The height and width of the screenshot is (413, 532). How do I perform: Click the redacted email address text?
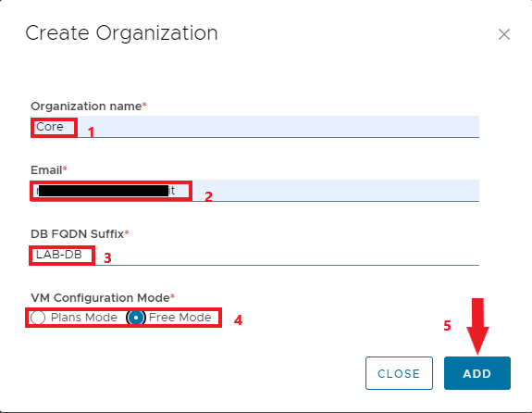[105, 191]
